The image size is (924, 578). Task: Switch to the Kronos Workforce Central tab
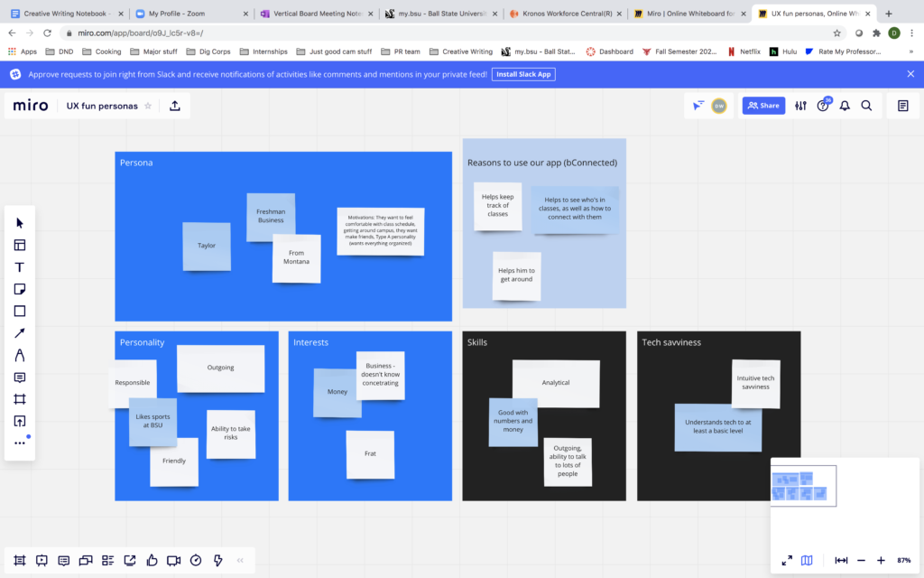[x=562, y=14]
